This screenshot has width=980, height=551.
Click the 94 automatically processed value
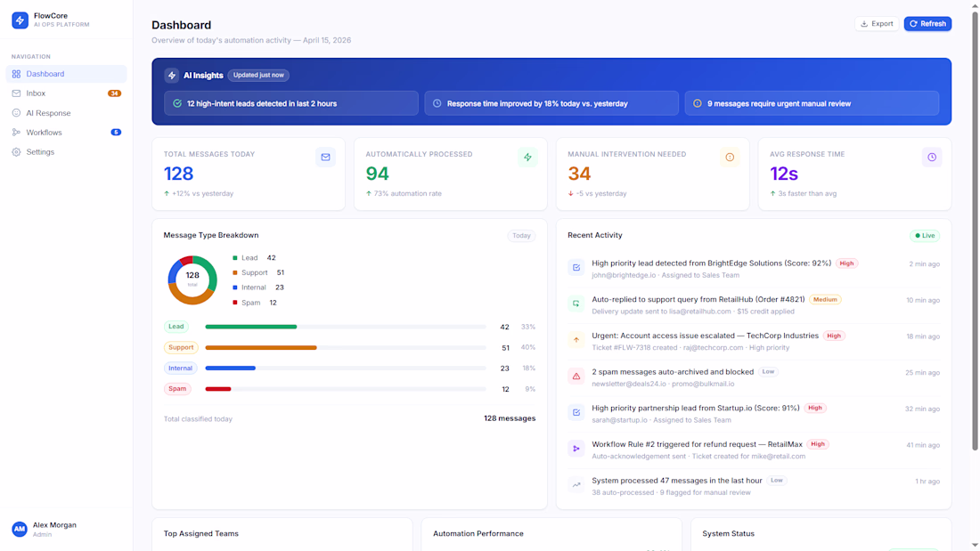point(378,174)
